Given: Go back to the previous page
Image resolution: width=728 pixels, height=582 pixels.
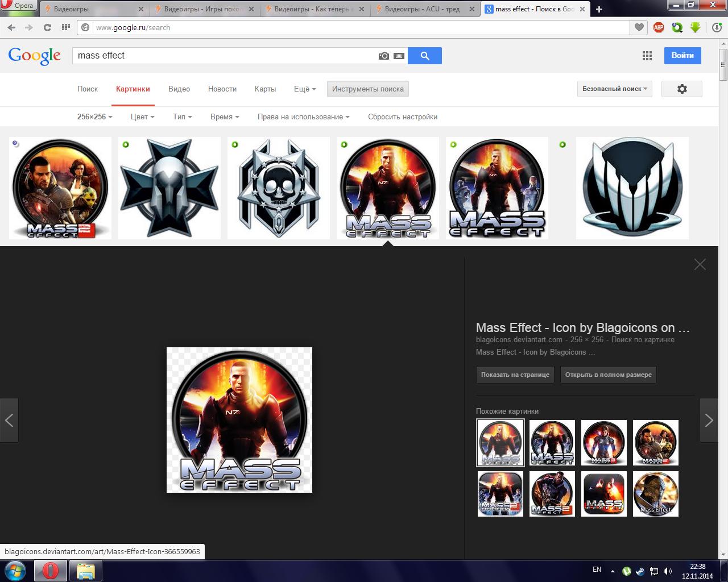Looking at the screenshot, I should coord(11,27).
